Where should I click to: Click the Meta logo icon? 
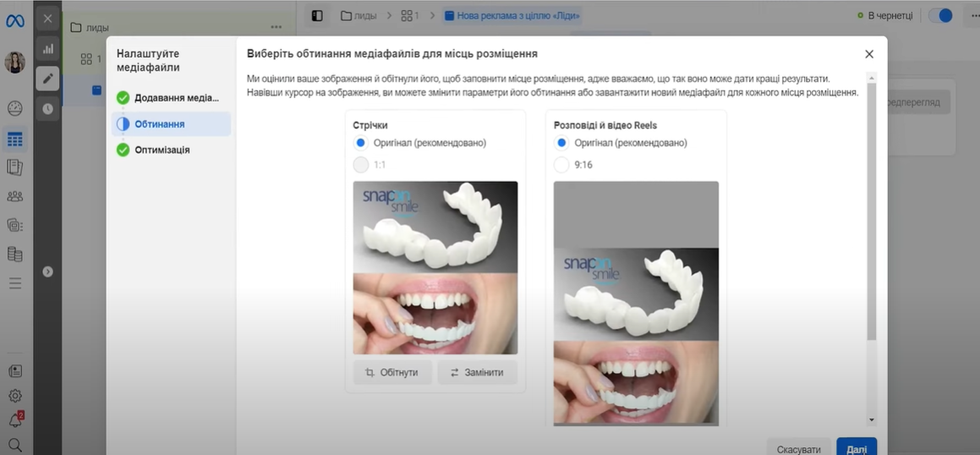pos(15,20)
